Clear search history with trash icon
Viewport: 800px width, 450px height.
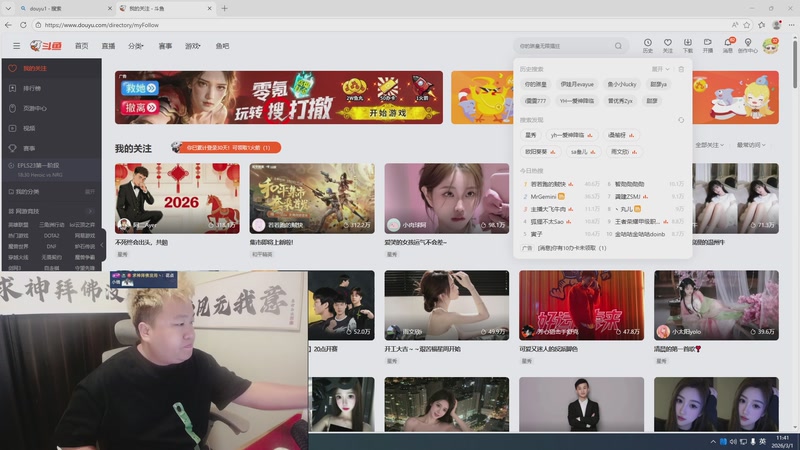pos(681,69)
